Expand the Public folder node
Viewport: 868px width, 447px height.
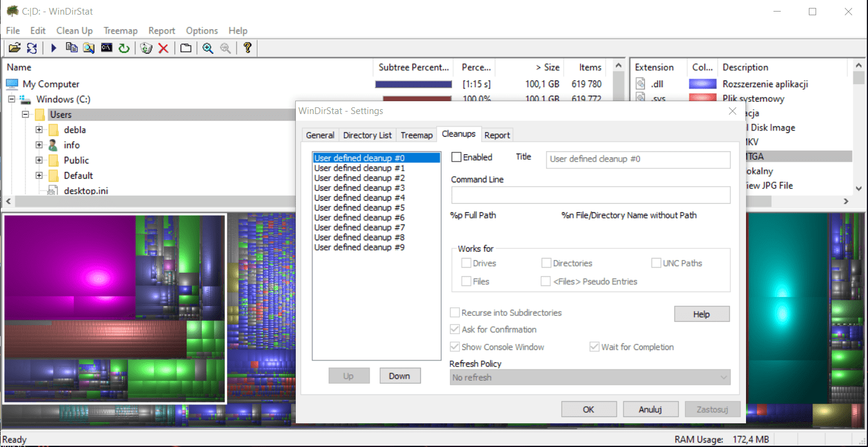click(39, 160)
